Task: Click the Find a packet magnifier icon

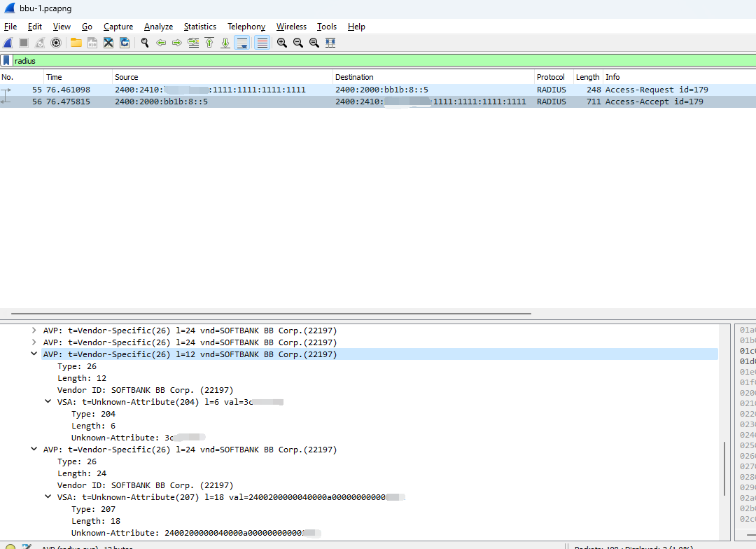Action: coord(145,43)
